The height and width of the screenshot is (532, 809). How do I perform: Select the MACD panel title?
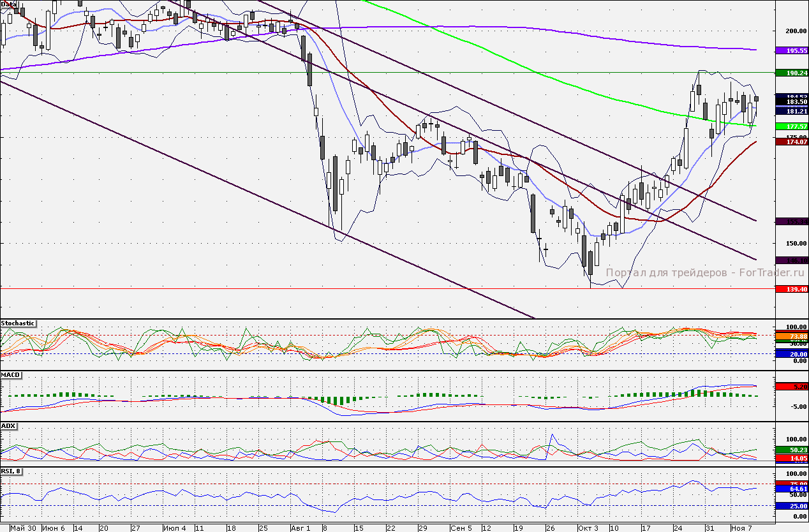pos(10,374)
